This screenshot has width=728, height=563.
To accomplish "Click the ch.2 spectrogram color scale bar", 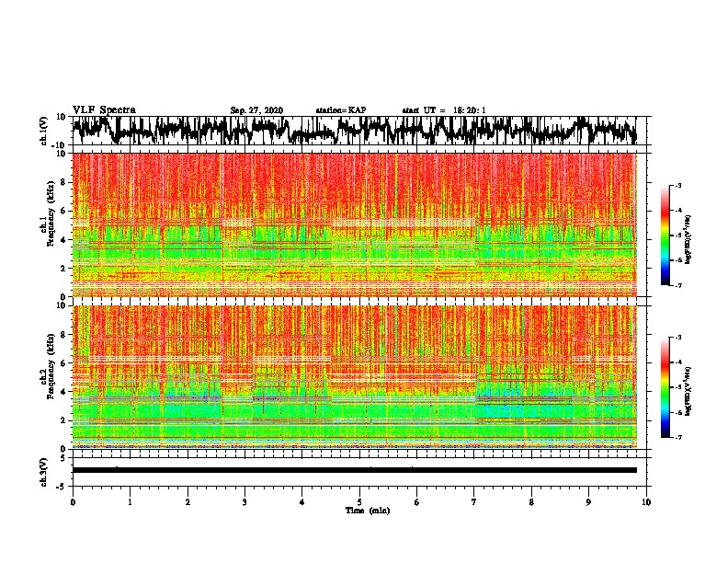I will tap(665, 387).
